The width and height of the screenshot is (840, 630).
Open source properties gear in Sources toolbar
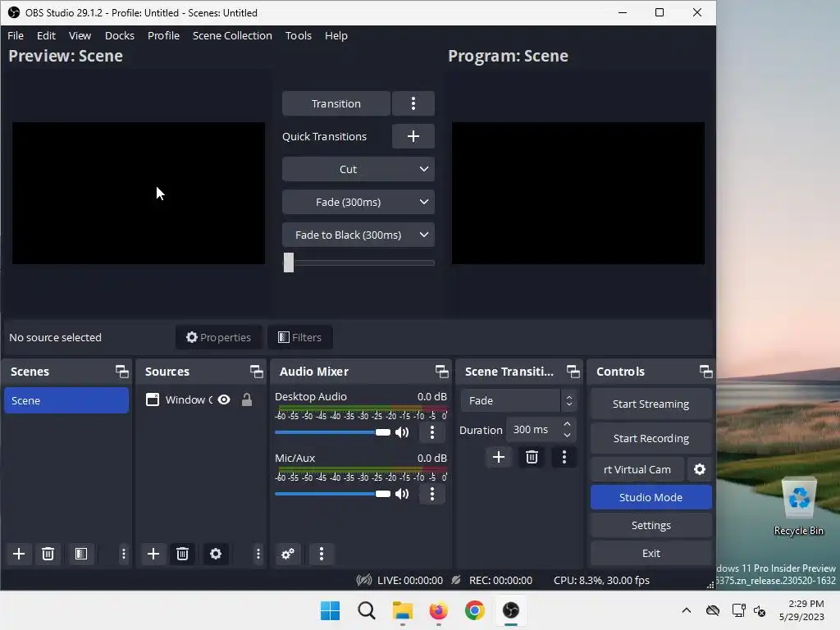tap(216, 554)
